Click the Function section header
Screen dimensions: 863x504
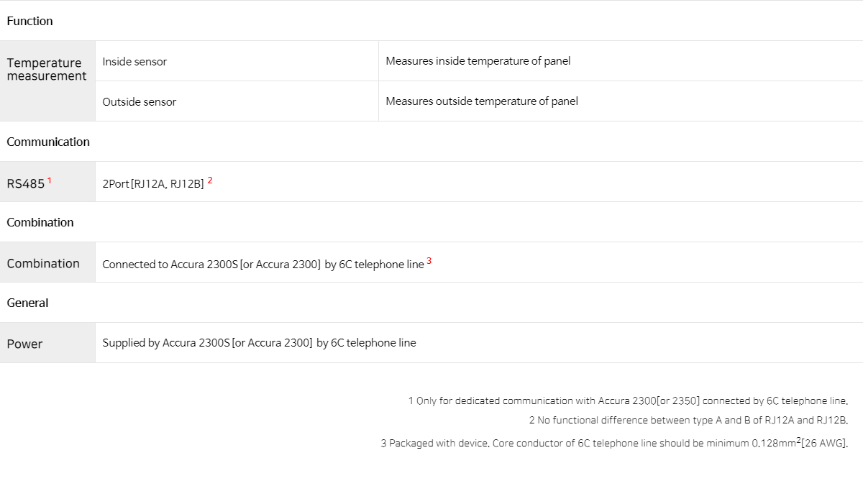29,21
